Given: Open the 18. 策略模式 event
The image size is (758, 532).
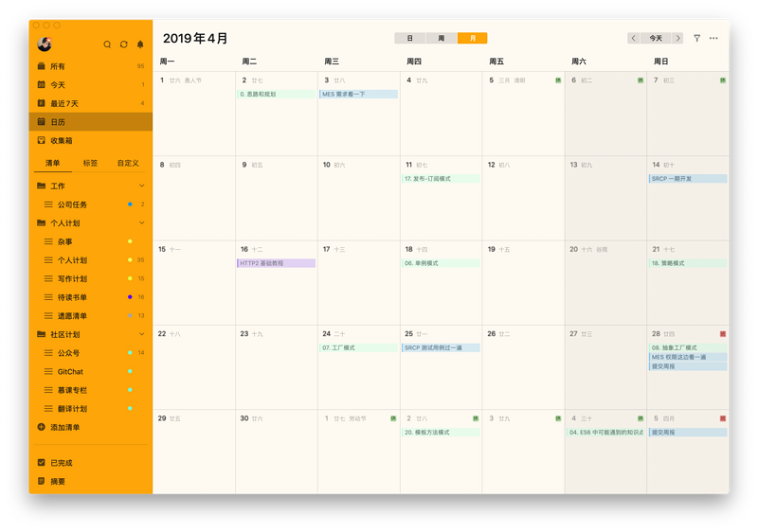Looking at the screenshot, I should point(688,263).
